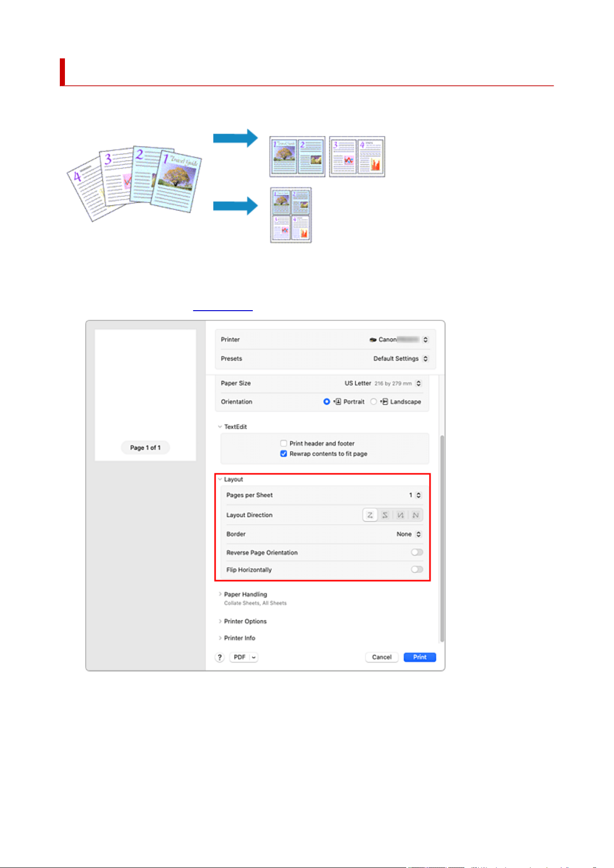Select the Landscape radio button
Screen dimensions: 614x868
point(373,402)
